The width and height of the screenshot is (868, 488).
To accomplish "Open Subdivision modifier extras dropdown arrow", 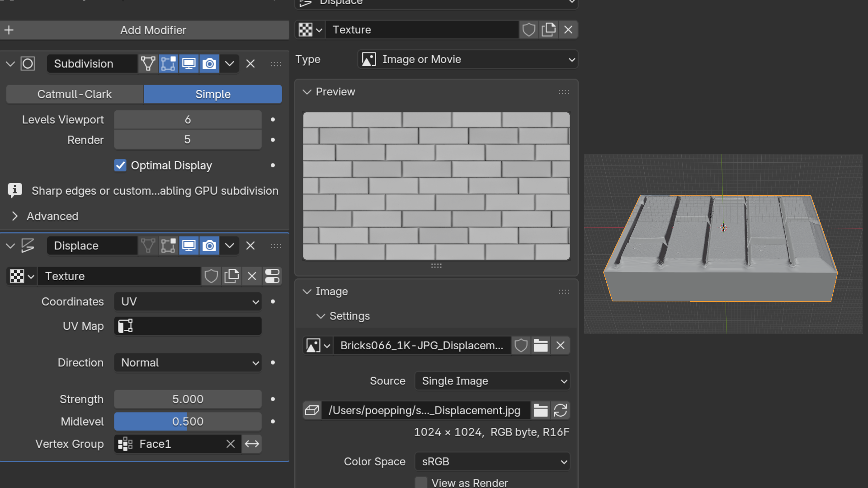I will pyautogui.click(x=229, y=64).
